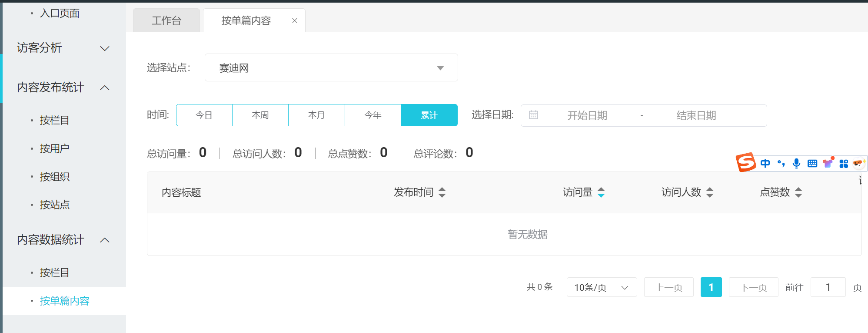Select 今日 time range
Viewport: 868px width, 333px height.
204,115
